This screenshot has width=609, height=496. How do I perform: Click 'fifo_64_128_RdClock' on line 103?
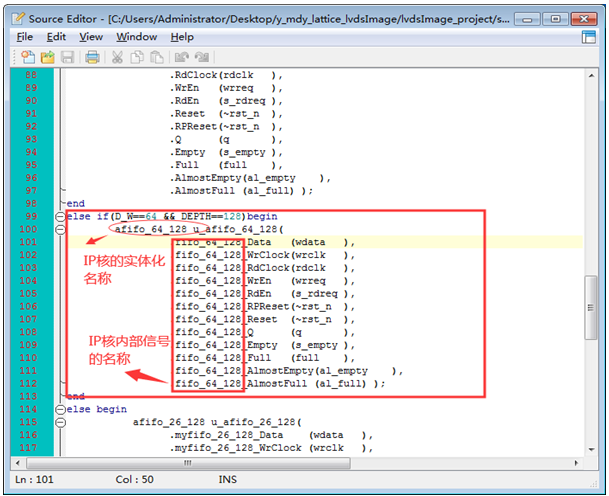point(232,268)
